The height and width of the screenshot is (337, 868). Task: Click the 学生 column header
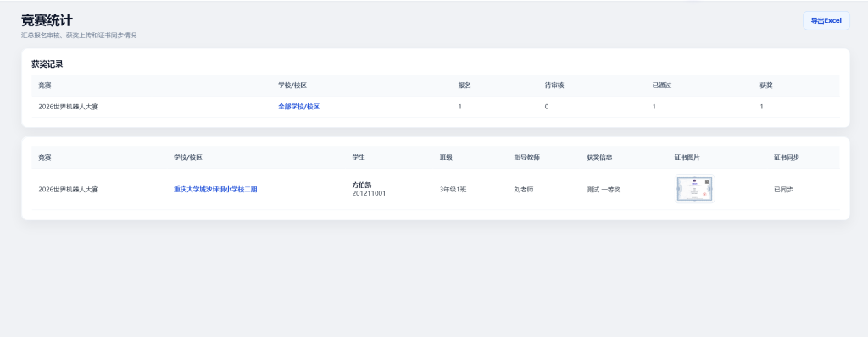coord(359,157)
